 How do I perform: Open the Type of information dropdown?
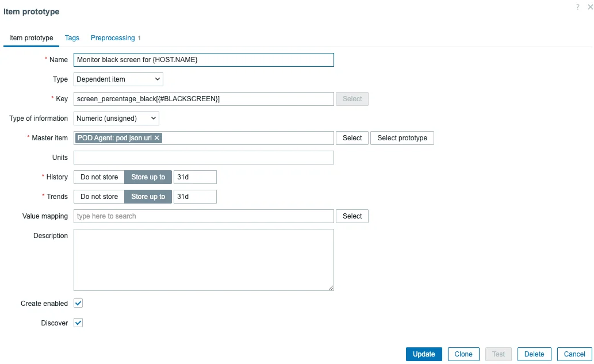click(x=116, y=118)
